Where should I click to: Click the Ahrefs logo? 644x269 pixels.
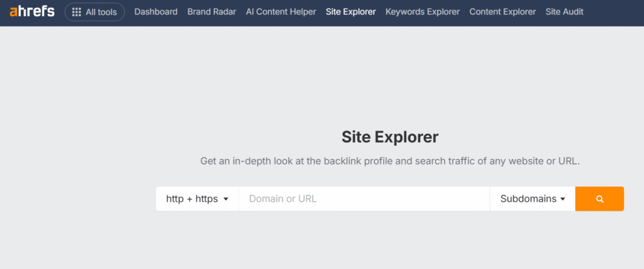pyautogui.click(x=32, y=12)
